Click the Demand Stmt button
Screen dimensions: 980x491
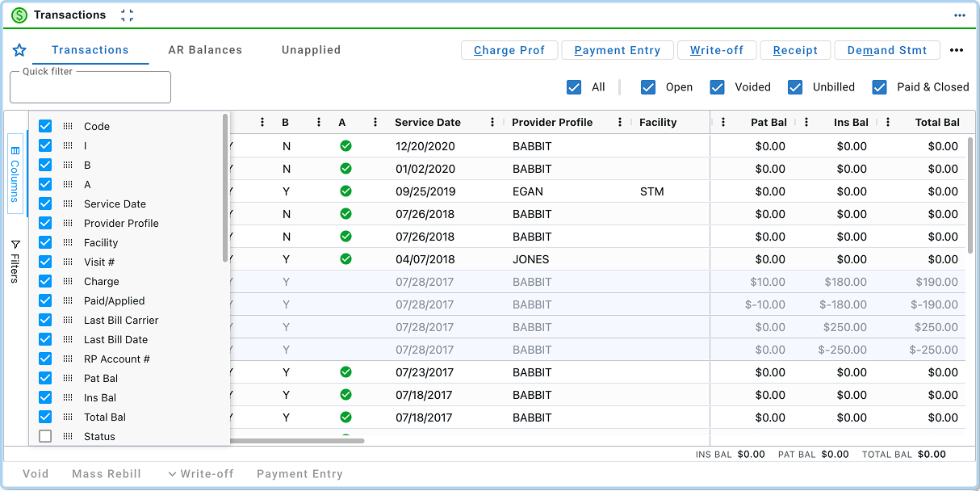point(887,50)
